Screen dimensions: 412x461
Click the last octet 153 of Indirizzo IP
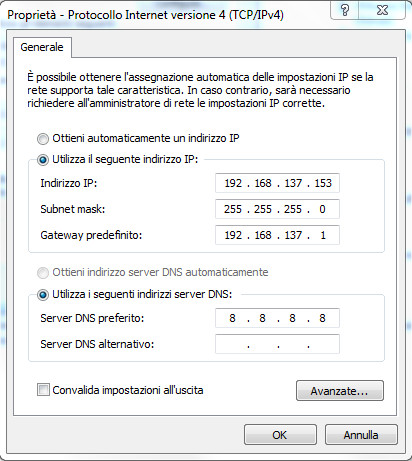323,183
